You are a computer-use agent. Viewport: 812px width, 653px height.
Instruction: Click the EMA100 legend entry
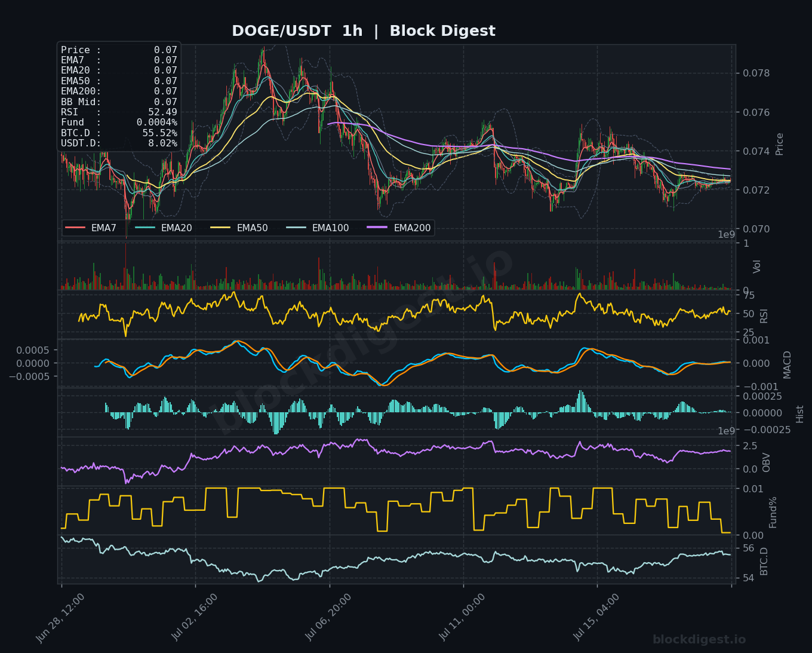click(x=318, y=228)
